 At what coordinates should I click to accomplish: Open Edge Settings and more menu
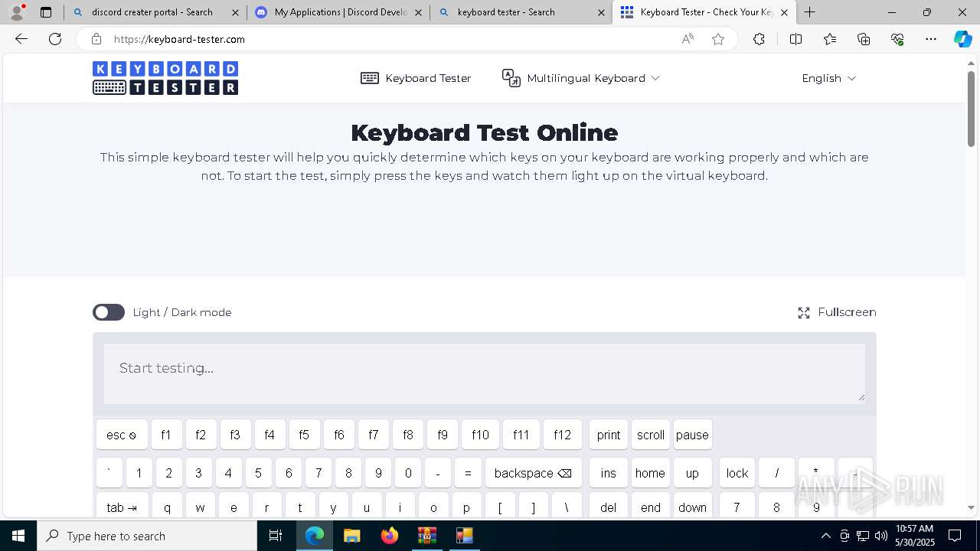931,39
